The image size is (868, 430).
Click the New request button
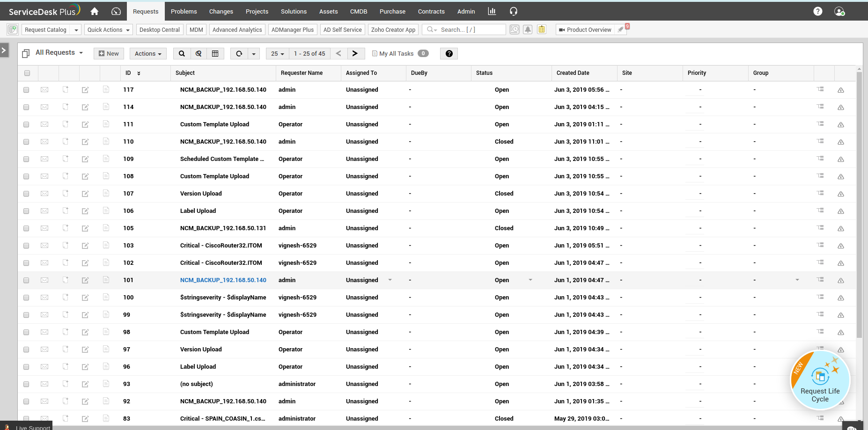pos(109,53)
